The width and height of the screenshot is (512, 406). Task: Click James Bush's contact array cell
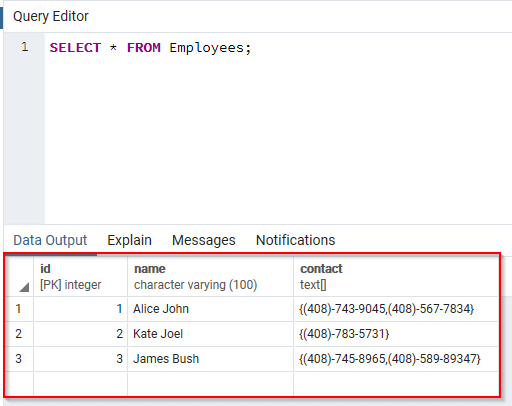tap(396, 359)
